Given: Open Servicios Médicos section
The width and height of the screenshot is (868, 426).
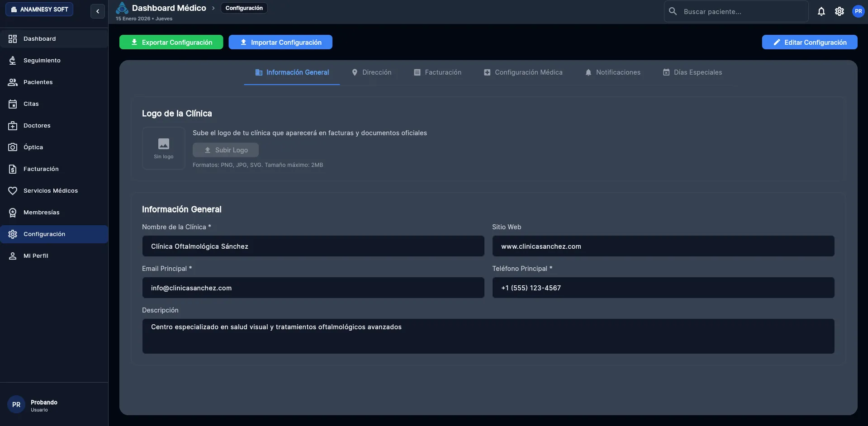Looking at the screenshot, I should pos(54,191).
